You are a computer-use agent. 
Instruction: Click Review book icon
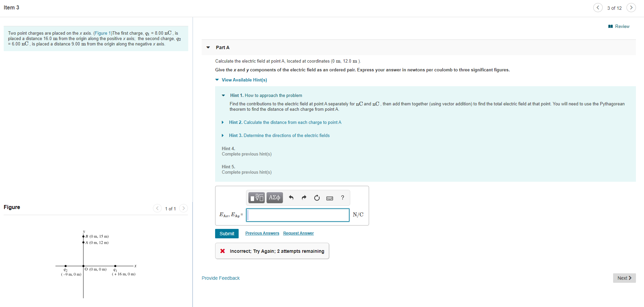tap(610, 26)
